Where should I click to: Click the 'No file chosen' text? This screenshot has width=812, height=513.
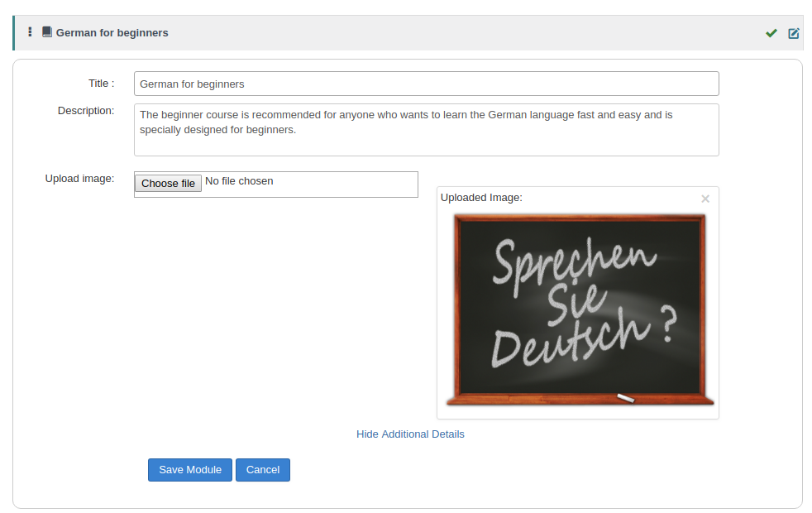[x=239, y=181]
